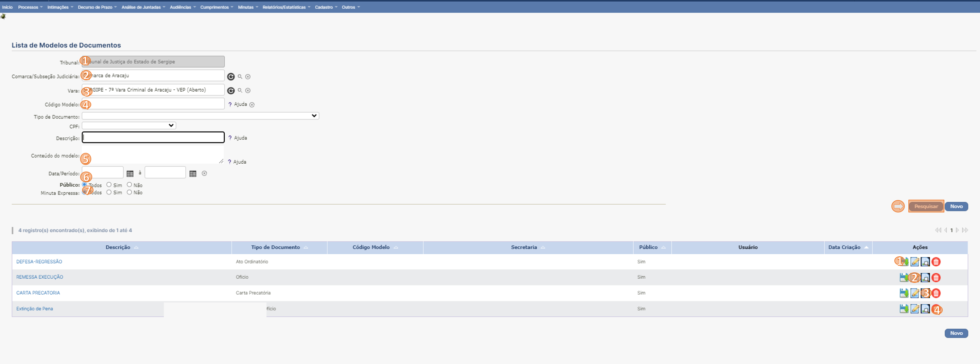Sort table by Secretaria column

[528, 247]
